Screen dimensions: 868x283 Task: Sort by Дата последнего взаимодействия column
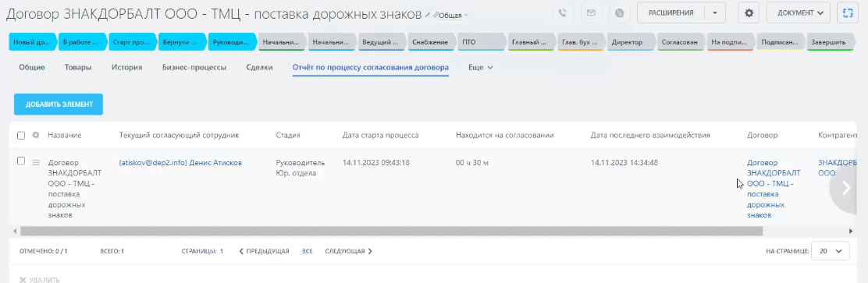click(650, 135)
